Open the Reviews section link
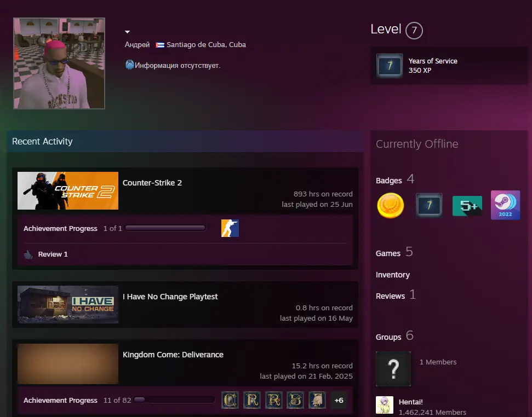This screenshot has width=532, height=417. point(390,296)
